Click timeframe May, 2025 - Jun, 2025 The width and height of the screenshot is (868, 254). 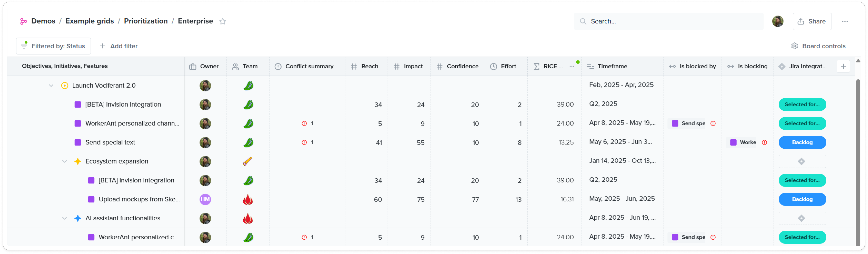point(622,199)
